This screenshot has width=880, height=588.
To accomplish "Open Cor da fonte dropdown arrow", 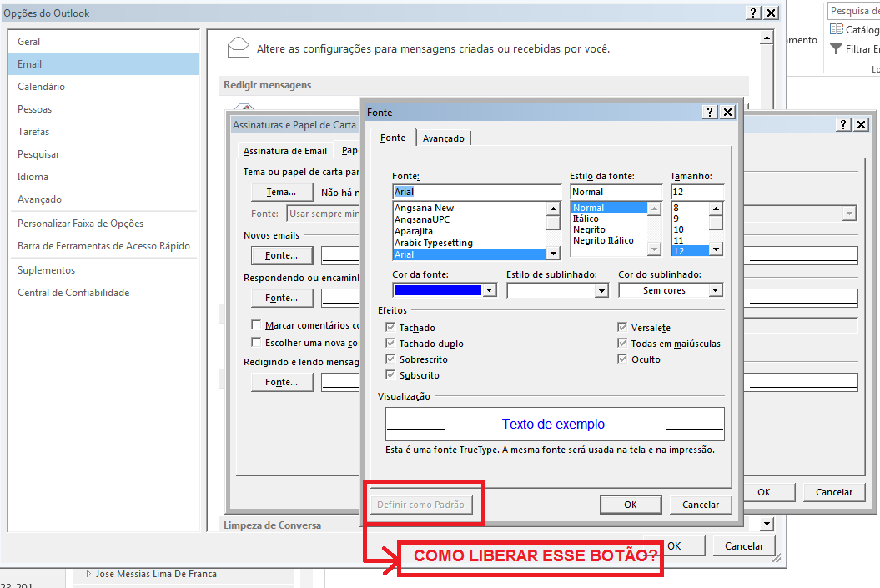I will 490,290.
